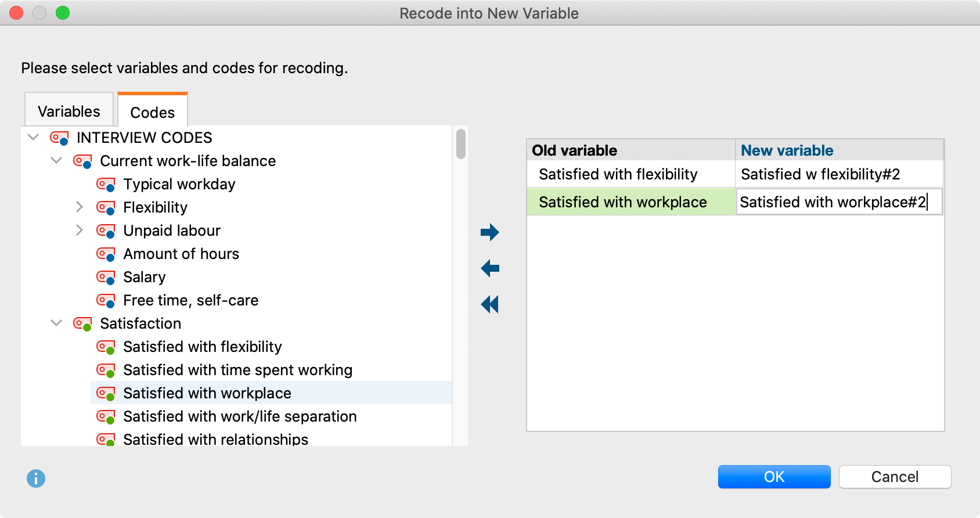
Task: Collapse the Current work-life balance group
Action: point(56,160)
